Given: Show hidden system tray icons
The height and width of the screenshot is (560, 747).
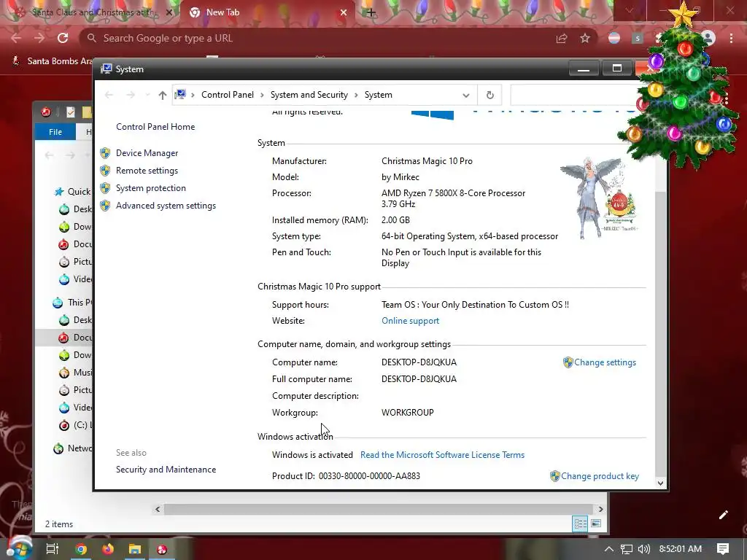Looking at the screenshot, I should [x=609, y=549].
